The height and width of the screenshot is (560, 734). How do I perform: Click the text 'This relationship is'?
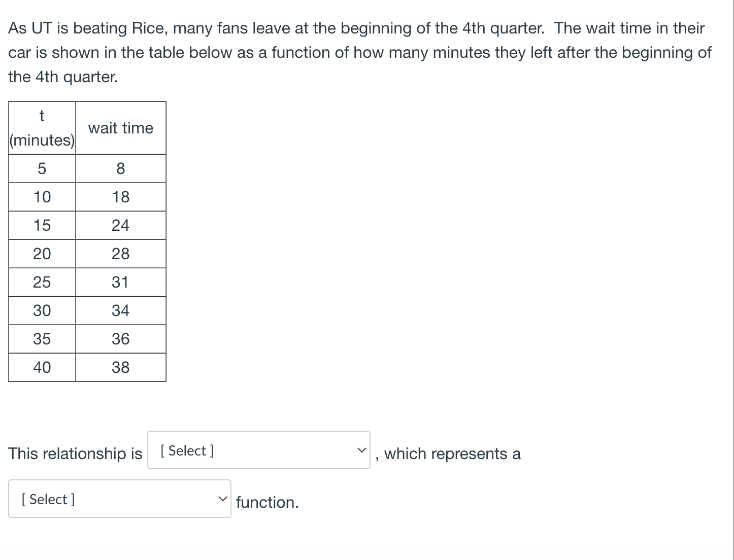point(74,453)
